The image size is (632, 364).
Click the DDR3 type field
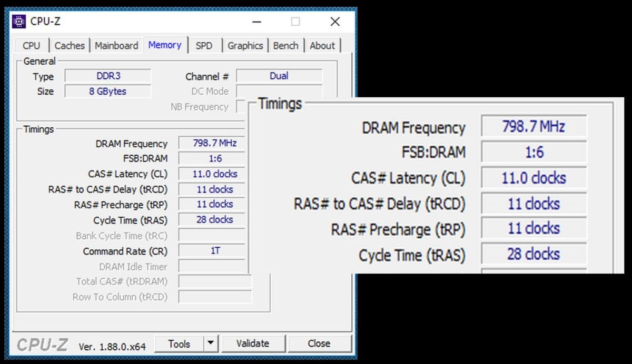(x=108, y=76)
